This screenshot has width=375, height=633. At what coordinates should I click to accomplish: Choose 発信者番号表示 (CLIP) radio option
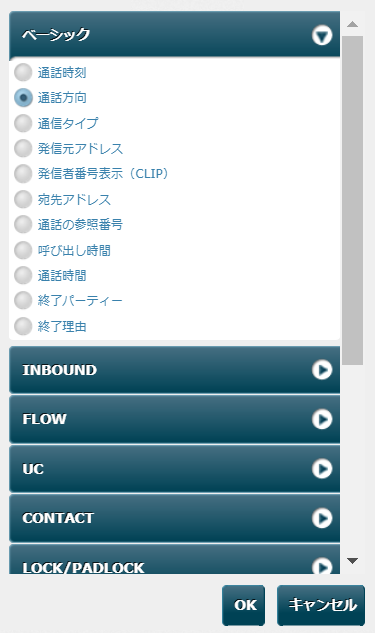[23, 174]
